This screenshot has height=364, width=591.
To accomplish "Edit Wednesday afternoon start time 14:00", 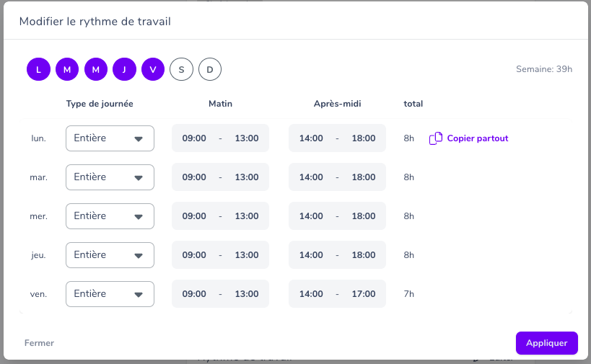I will (x=311, y=216).
